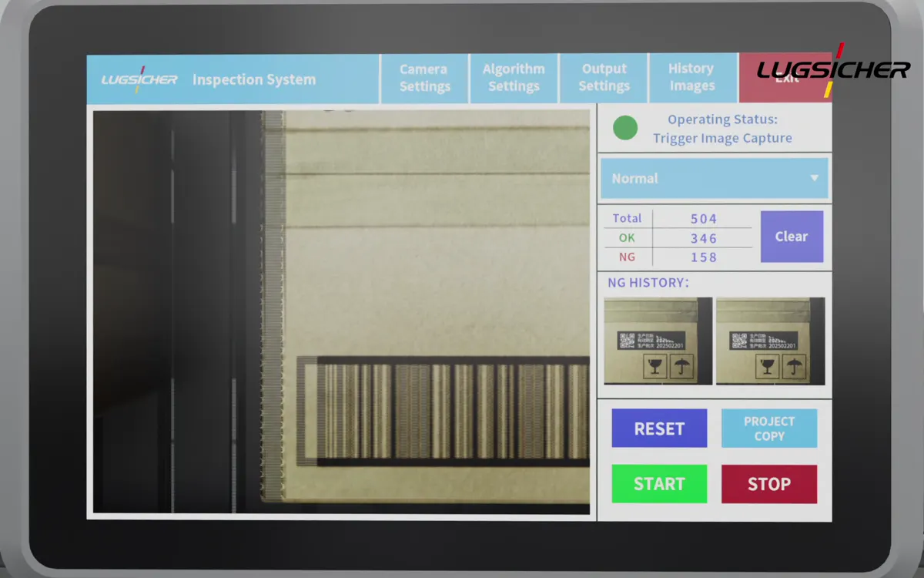
Task: Click the "NG HISTORY:" section label
Action: [x=648, y=283]
